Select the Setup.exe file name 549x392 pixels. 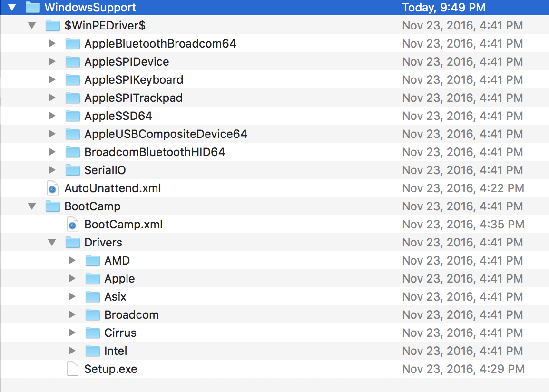tap(111, 369)
